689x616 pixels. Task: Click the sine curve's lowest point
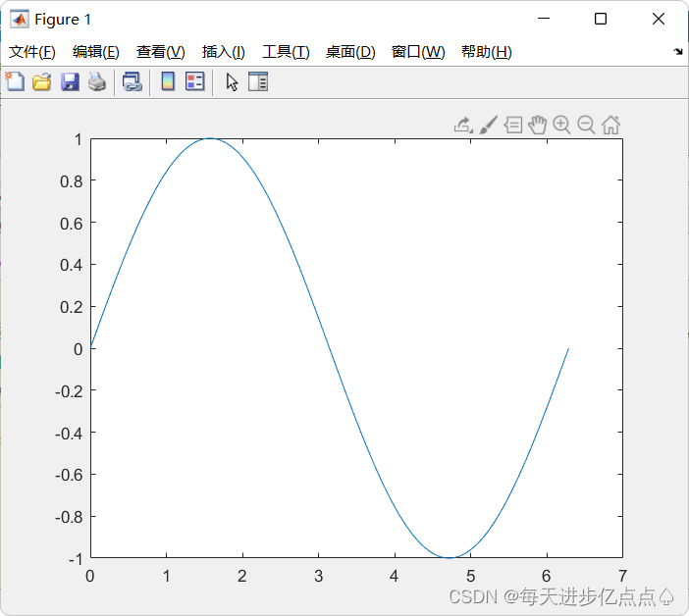450,557
